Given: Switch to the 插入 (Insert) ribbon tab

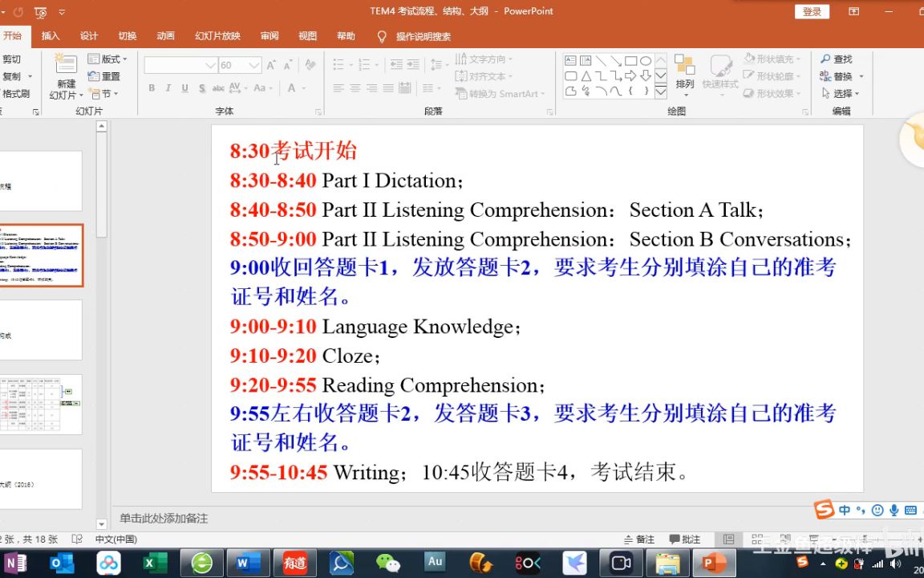Looking at the screenshot, I should (x=52, y=35).
